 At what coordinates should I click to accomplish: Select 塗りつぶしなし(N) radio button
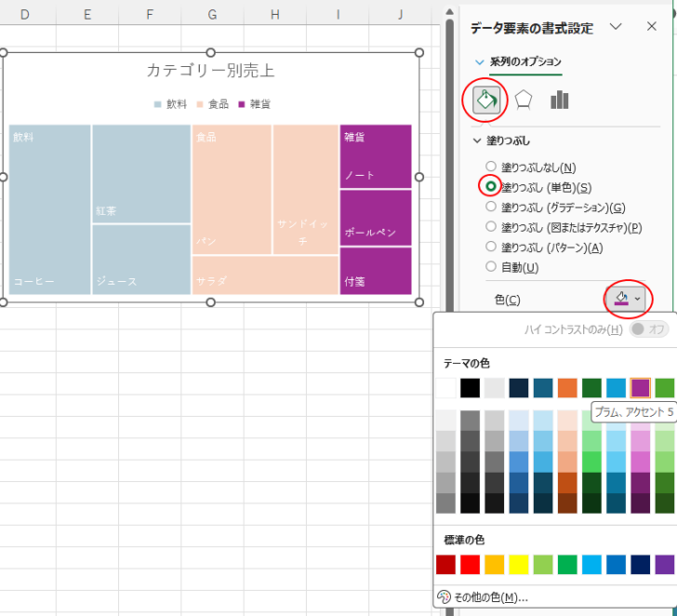pyautogui.click(x=491, y=167)
